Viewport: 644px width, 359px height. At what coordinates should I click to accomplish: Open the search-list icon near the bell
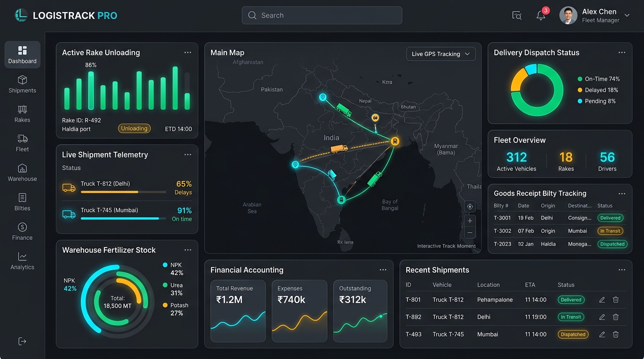pos(517,15)
